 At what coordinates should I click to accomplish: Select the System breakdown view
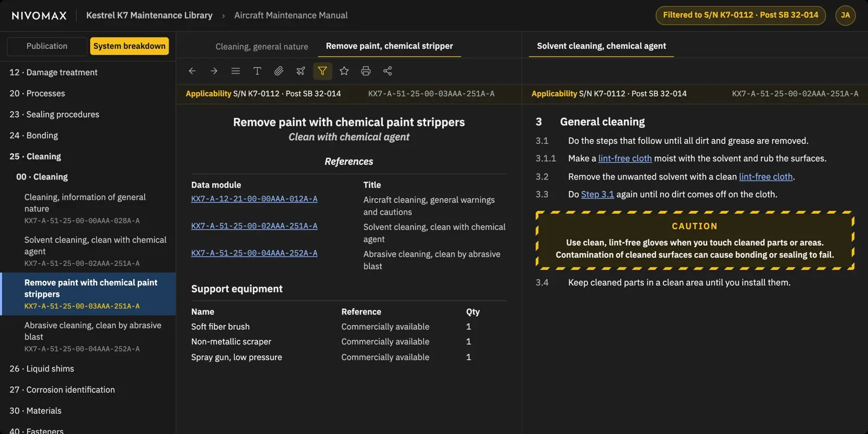pos(129,46)
